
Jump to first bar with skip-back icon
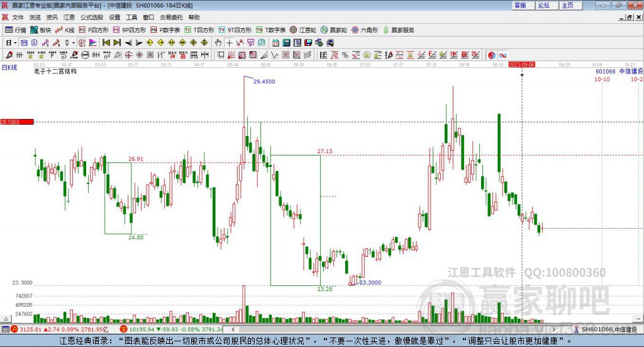(106, 43)
